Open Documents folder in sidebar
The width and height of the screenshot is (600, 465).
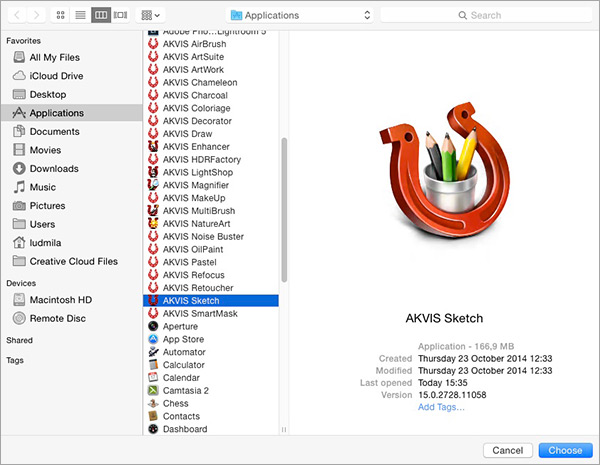click(72, 131)
